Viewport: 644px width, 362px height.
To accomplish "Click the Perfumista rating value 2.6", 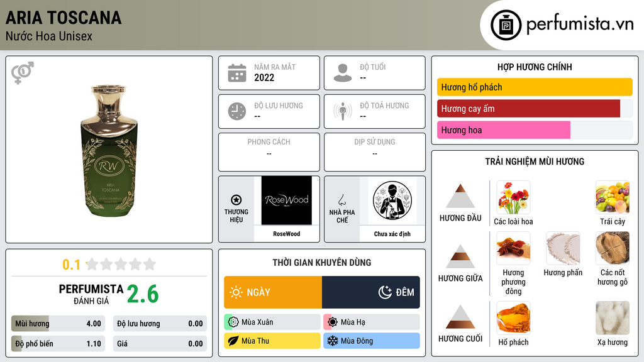I will pos(143,294).
